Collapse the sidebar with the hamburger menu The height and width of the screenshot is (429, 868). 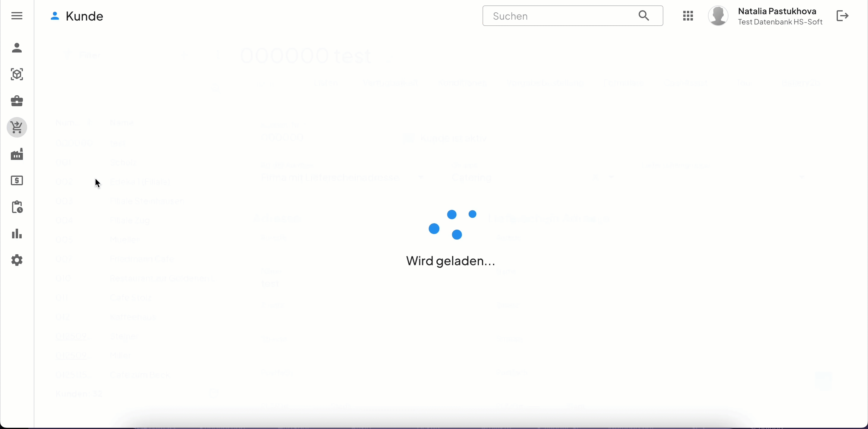click(17, 15)
